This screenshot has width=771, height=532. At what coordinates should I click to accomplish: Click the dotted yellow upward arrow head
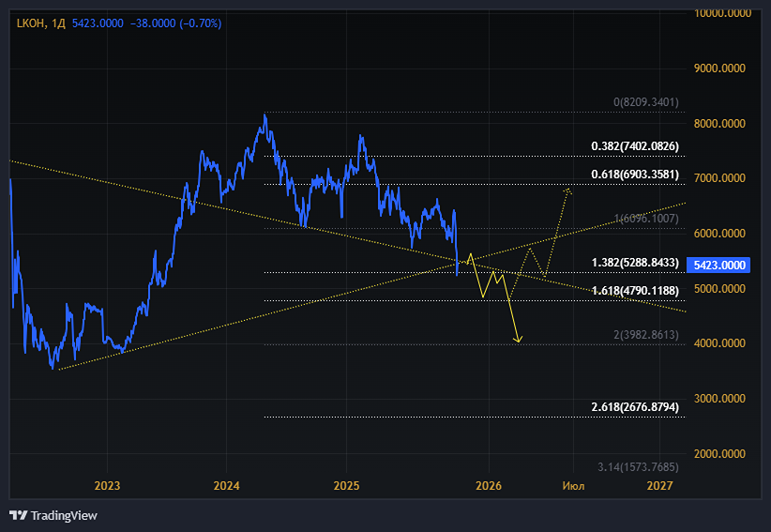coord(567,190)
